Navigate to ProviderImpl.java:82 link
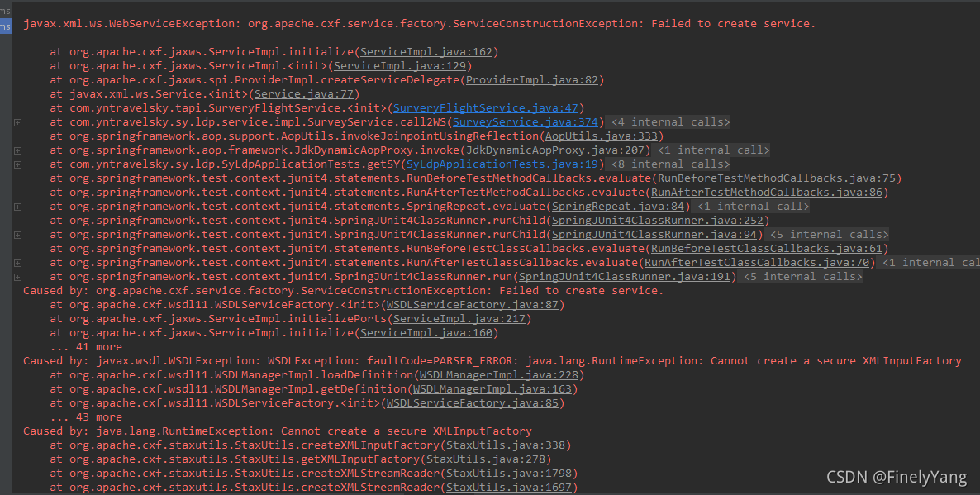Screen dimensions: 980x495 coord(533,80)
